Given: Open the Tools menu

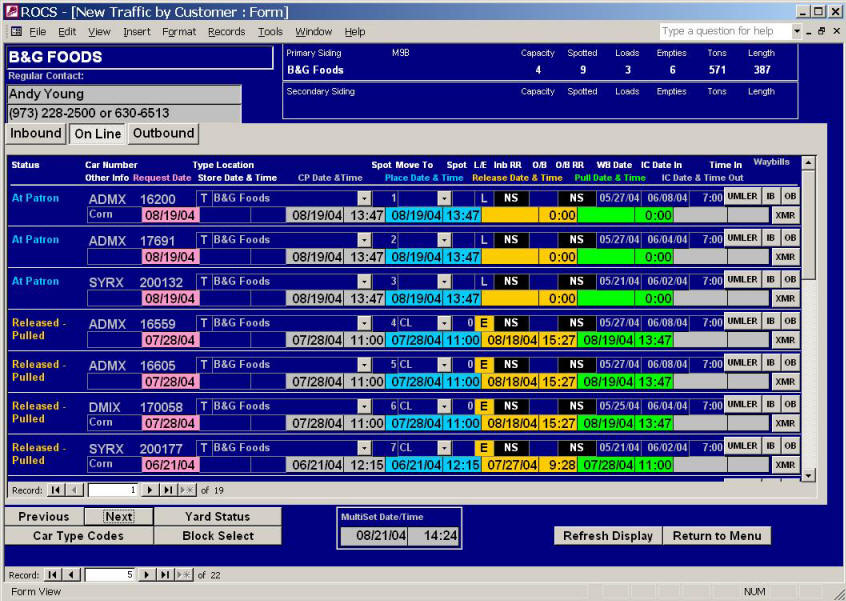Looking at the screenshot, I should tap(270, 32).
